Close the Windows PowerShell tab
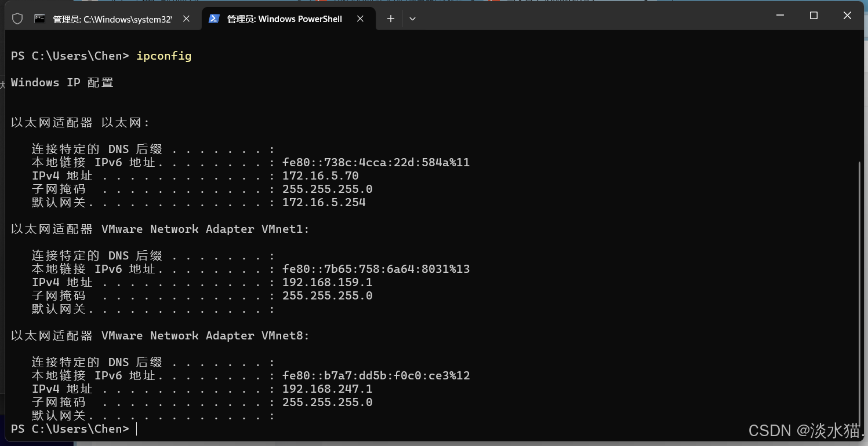This screenshot has width=868, height=446. point(360,19)
